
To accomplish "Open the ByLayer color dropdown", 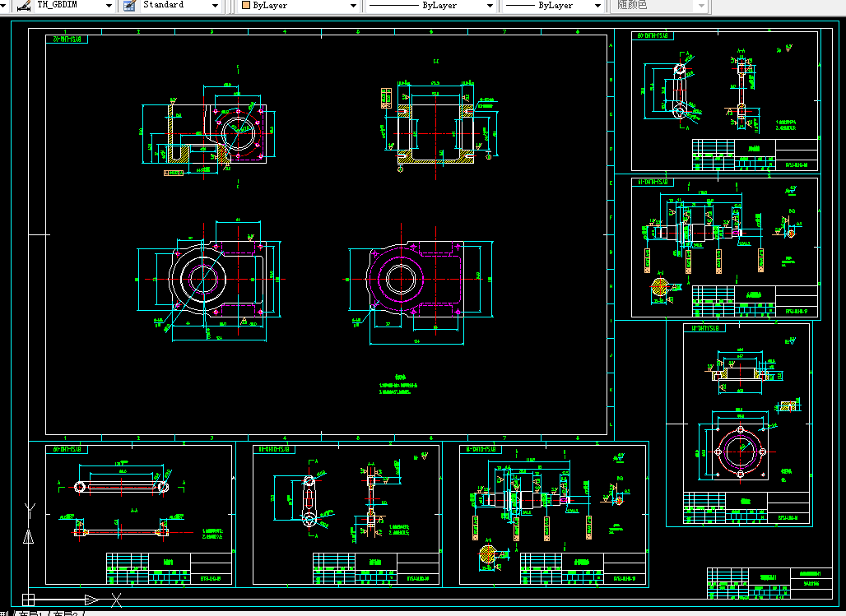I will point(353,6).
